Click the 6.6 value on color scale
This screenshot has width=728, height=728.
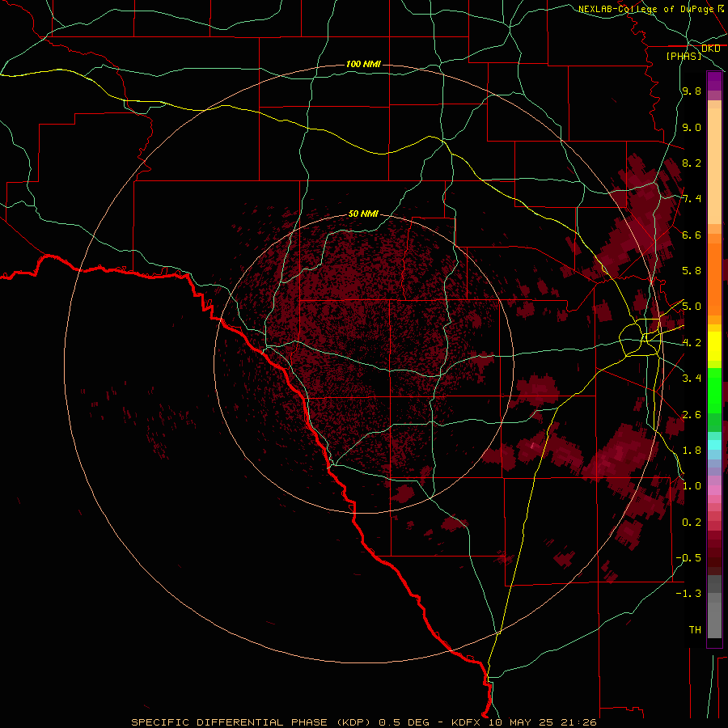[692, 235]
